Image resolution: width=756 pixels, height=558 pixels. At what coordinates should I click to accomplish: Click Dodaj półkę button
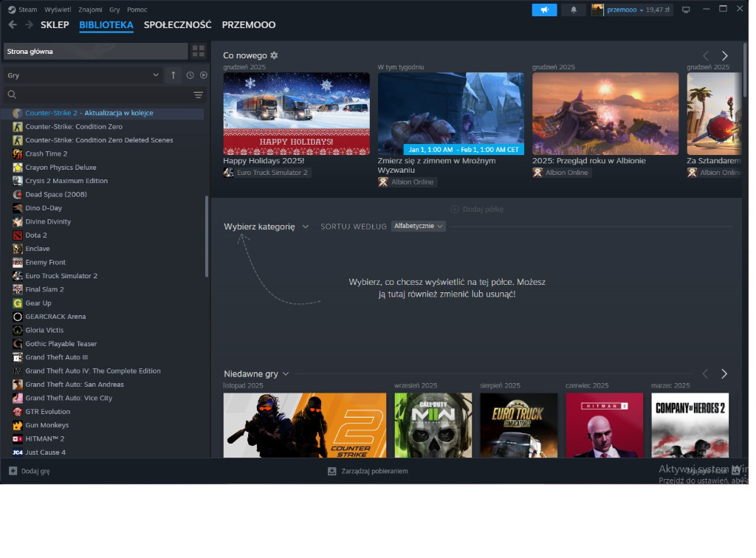(477, 209)
